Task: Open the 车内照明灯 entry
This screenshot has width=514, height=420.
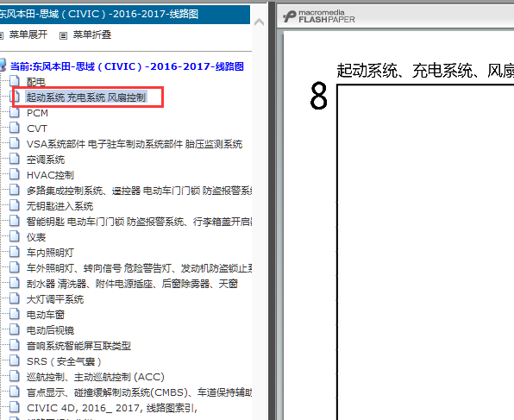Action: click(50, 253)
